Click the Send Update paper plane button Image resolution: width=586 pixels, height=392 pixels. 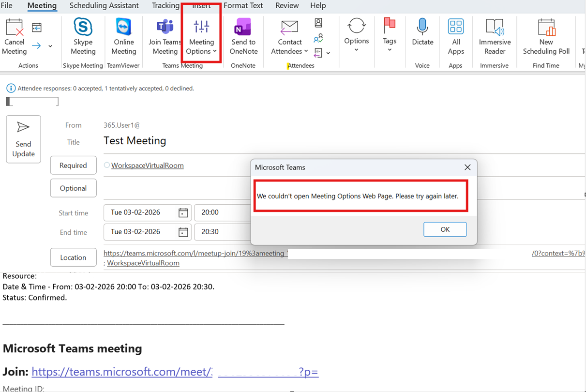coord(23,139)
